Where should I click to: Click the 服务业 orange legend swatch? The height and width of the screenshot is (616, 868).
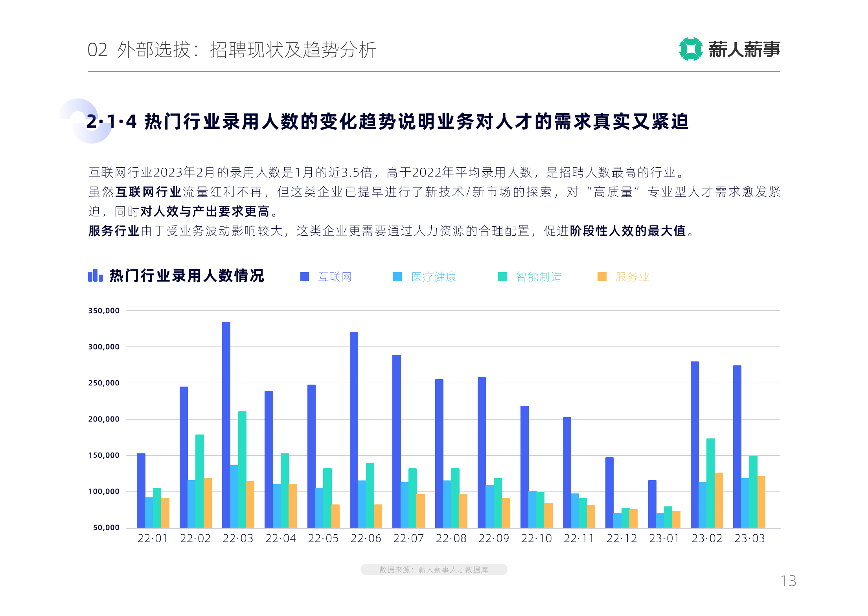tap(602, 277)
